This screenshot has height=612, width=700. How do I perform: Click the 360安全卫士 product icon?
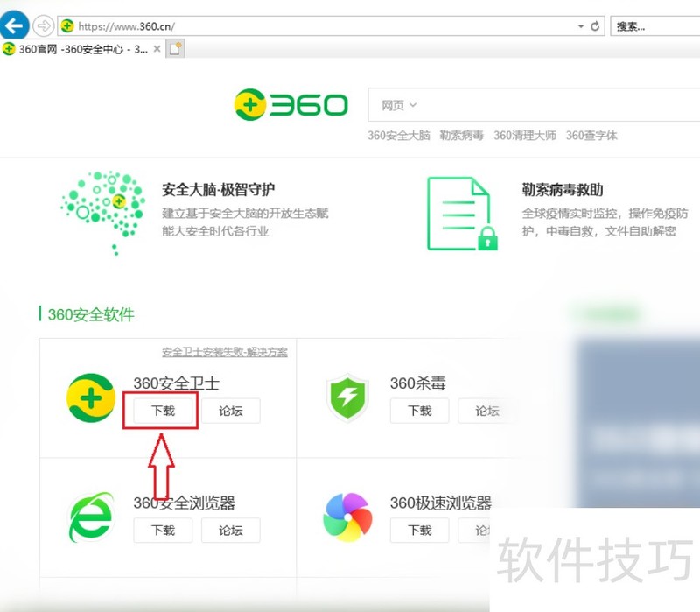tap(91, 397)
